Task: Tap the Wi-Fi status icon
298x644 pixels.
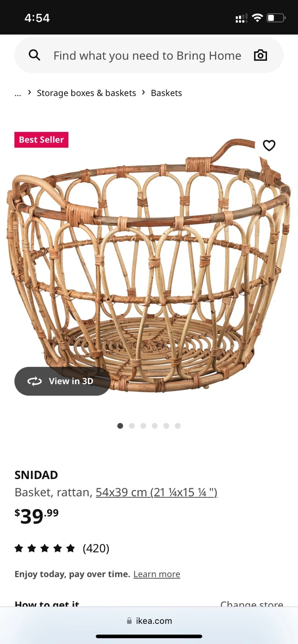Action: click(257, 18)
